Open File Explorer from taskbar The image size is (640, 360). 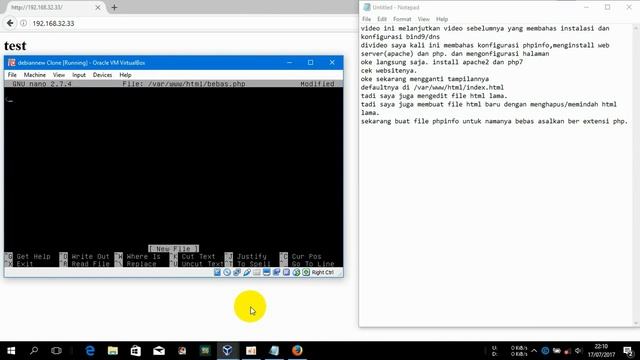click(x=113, y=351)
